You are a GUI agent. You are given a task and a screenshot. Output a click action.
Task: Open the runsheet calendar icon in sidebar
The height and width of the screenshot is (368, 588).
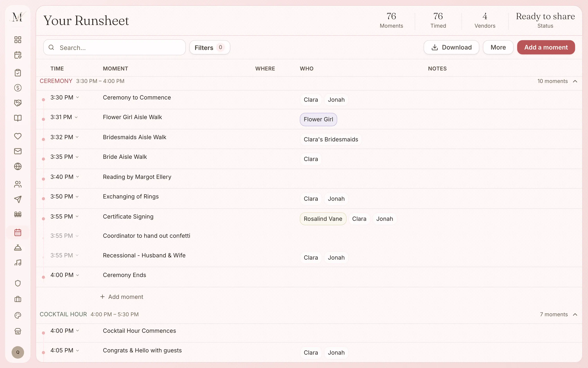[x=18, y=232]
